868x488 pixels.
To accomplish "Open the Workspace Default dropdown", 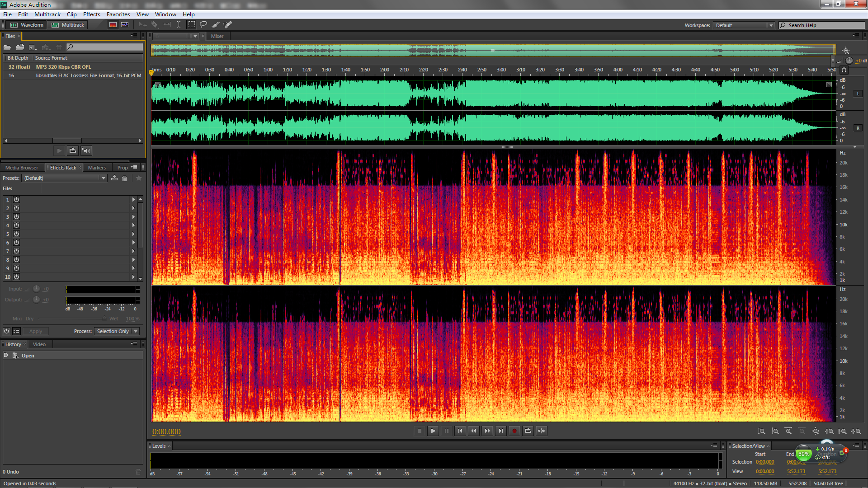I will [744, 25].
